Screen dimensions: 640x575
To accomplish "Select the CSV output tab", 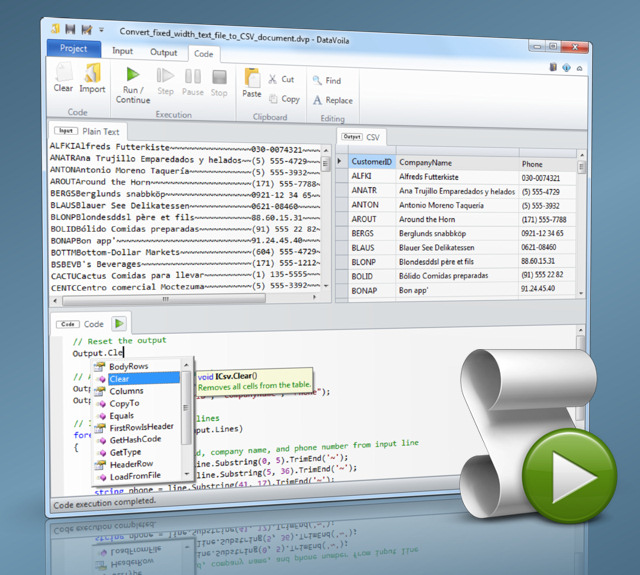I will click(361, 137).
